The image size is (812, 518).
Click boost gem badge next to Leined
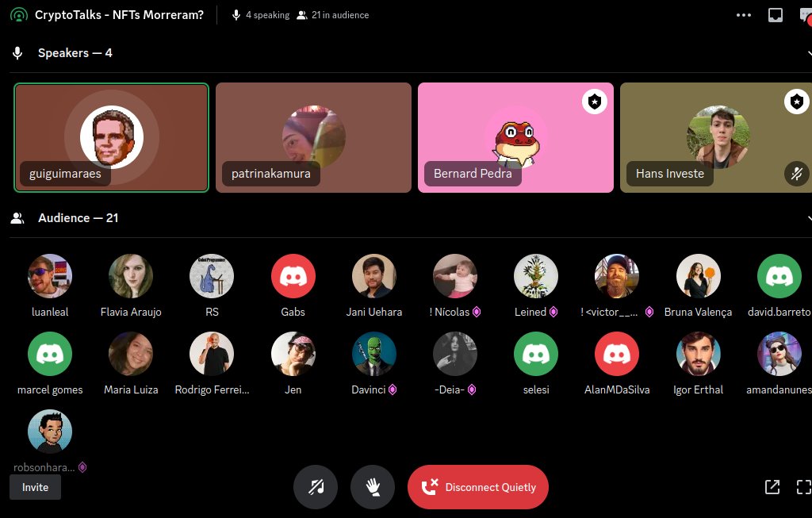553,312
